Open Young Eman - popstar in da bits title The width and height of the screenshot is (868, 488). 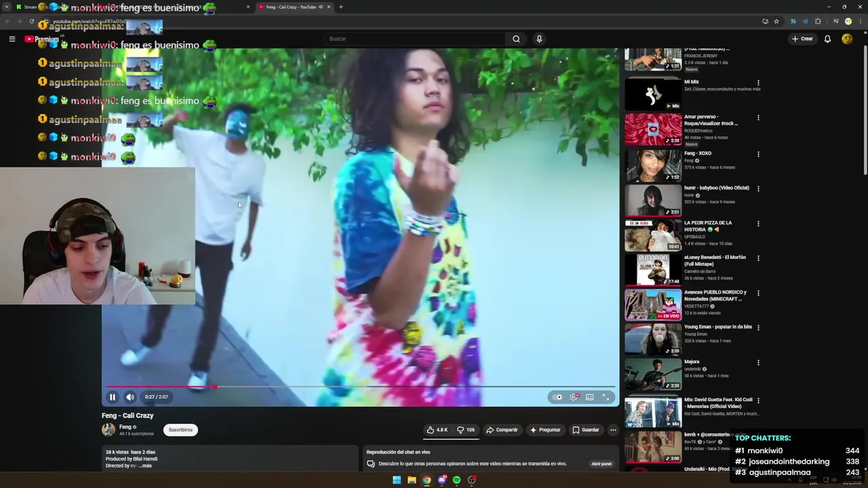718,327
